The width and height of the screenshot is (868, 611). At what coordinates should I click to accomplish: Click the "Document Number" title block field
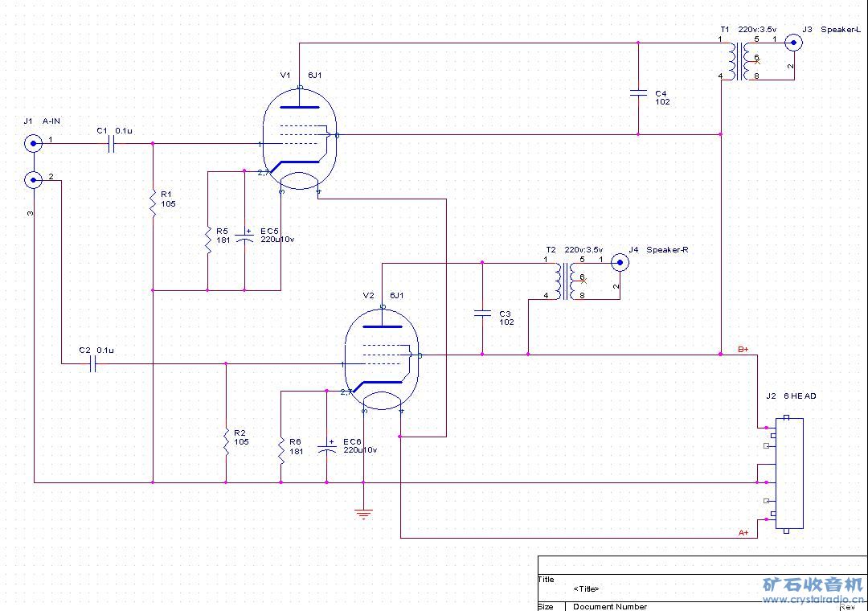tap(610, 606)
